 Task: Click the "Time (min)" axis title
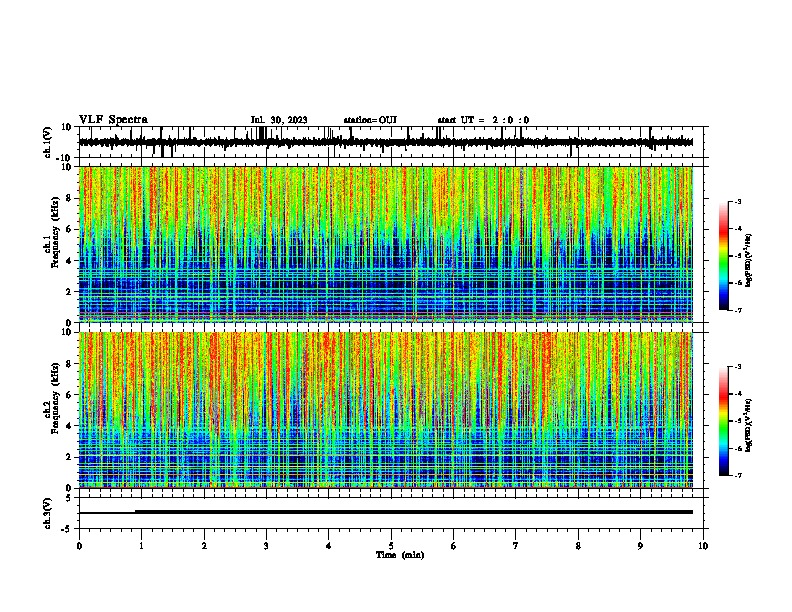(400, 555)
